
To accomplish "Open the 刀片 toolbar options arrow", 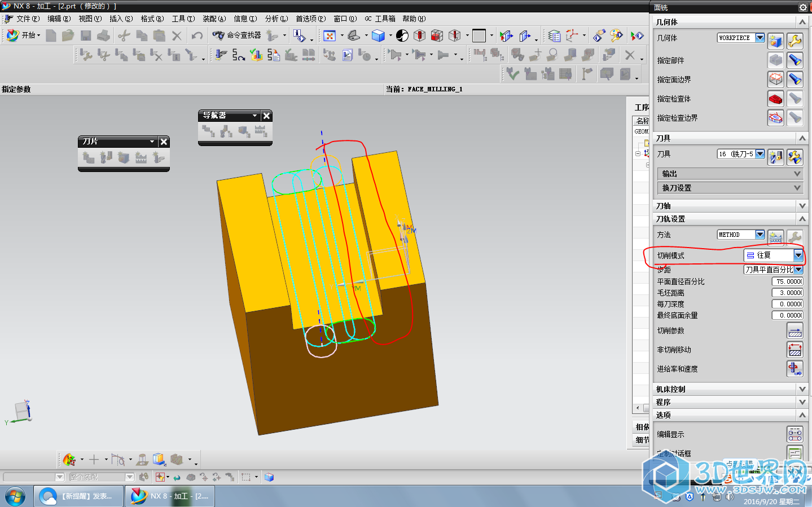I will (x=152, y=142).
